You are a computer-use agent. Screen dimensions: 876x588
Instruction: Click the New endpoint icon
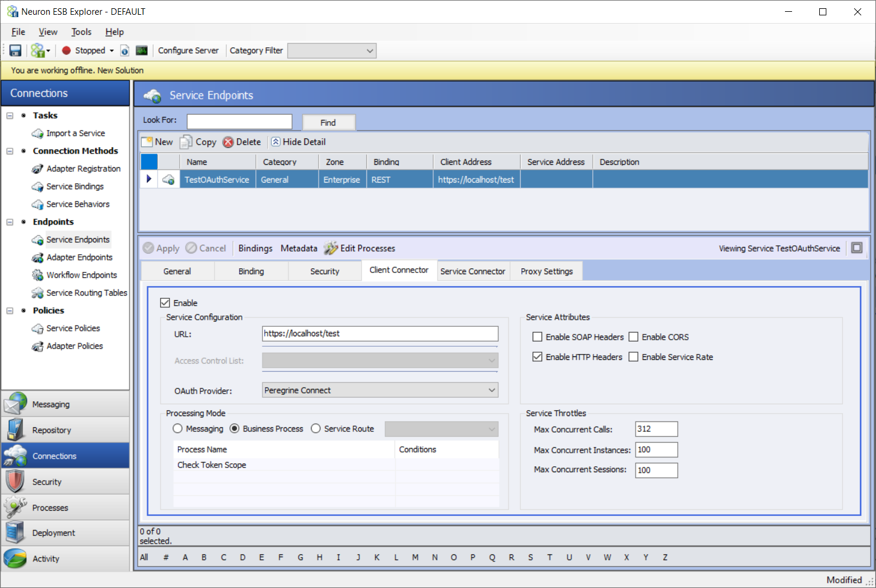click(147, 142)
